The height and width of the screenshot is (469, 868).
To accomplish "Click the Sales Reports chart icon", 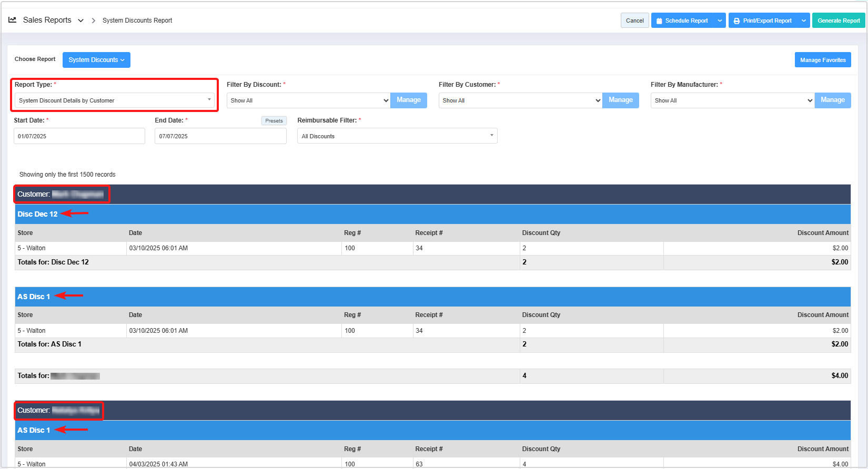I will point(12,20).
